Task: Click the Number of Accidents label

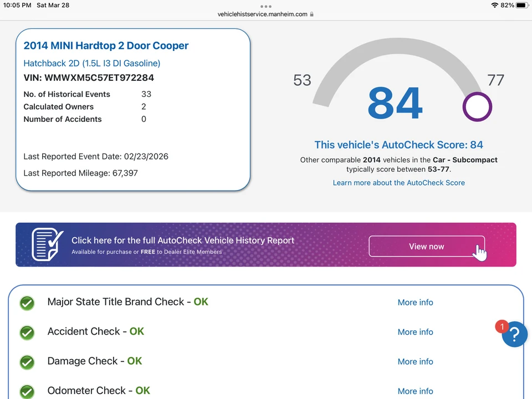Action: (x=63, y=119)
